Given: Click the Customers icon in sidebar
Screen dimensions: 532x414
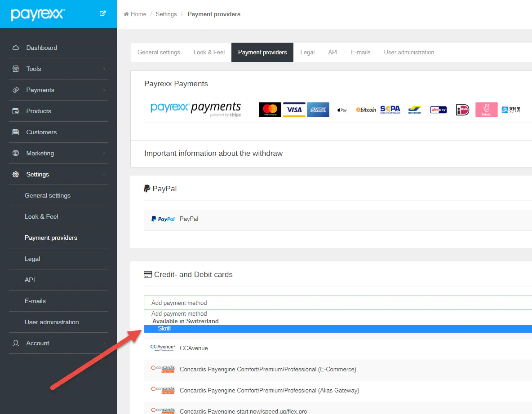Looking at the screenshot, I should (16, 132).
